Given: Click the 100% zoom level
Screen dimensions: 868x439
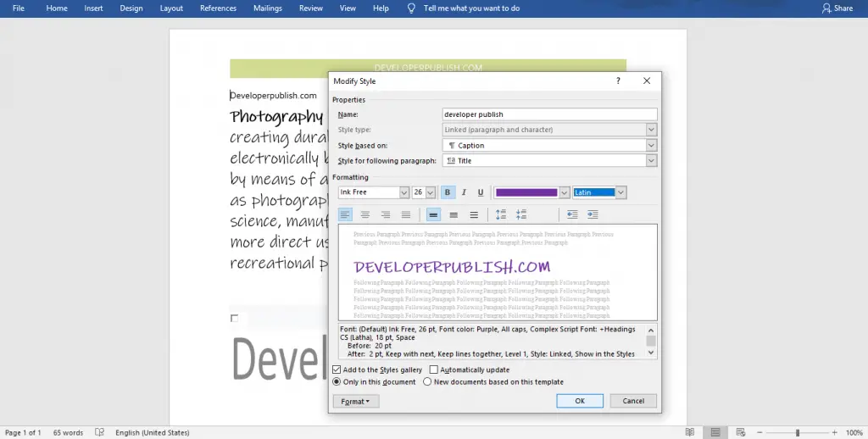Looking at the screenshot, I should [854, 432].
